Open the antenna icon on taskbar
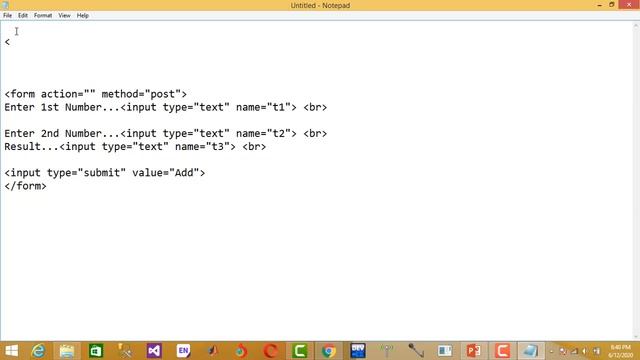The image size is (640, 360). 387,351
